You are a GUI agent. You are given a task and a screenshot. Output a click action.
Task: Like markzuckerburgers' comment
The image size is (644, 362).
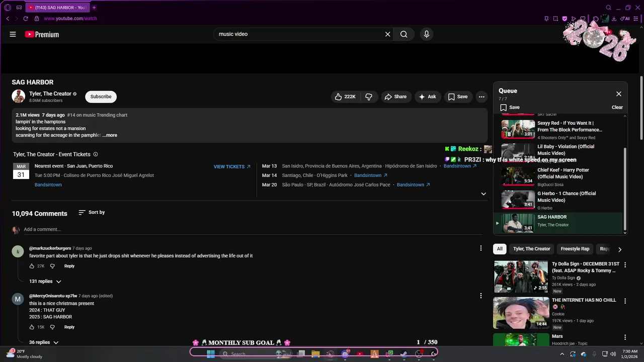click(32, 266)
